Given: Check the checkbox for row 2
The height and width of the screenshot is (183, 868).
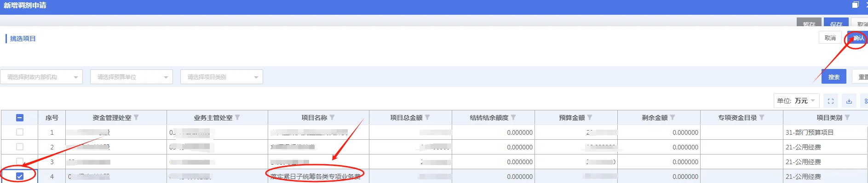Looking at the screenshot, I should tap(20, 147).
